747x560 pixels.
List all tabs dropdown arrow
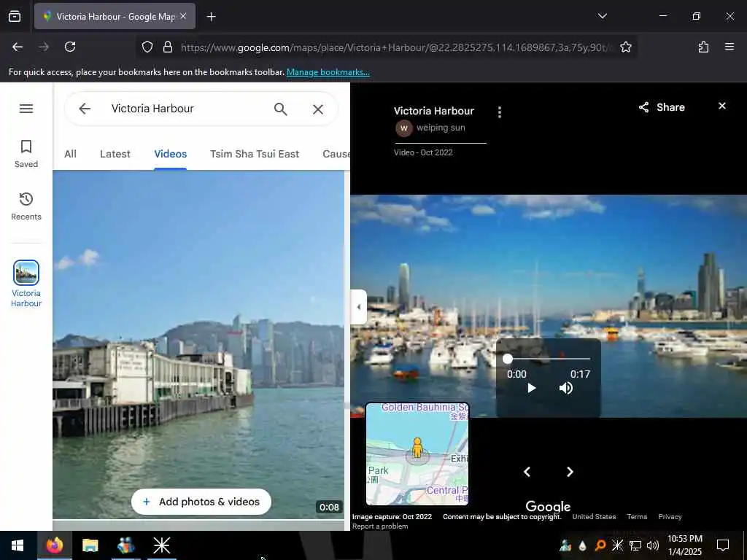tap(602, 16)
